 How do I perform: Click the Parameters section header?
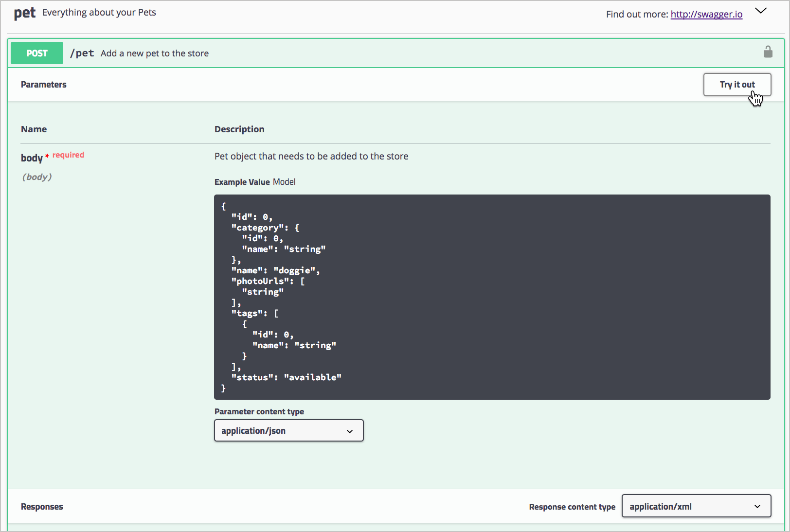[44, 85]
